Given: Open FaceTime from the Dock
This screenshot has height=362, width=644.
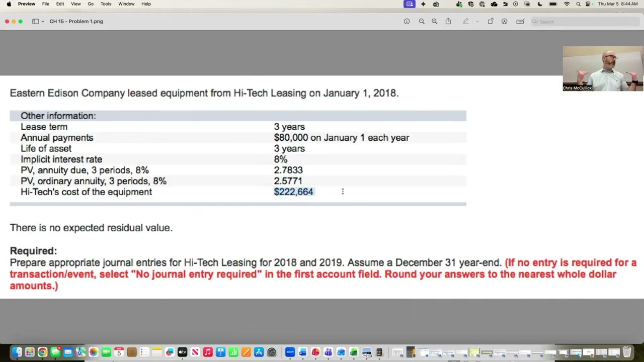Looking at the screenshot, I should pos(106,352).
